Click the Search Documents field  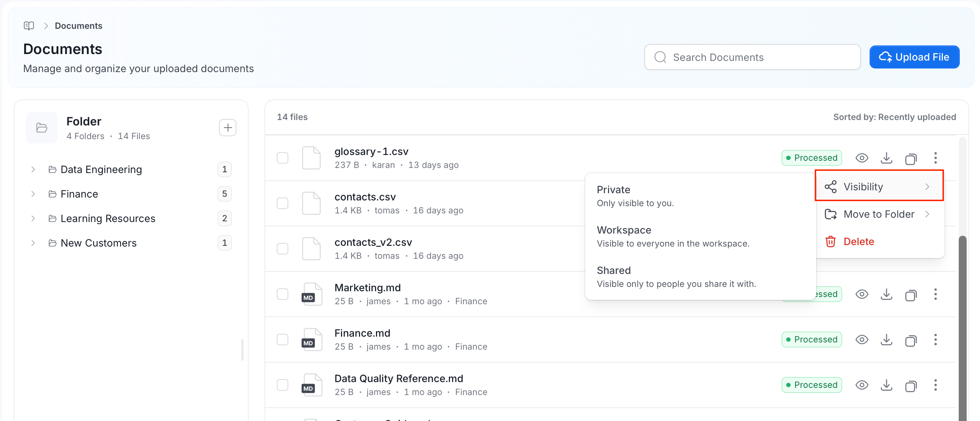pyautogui.click(x=752, y=57)
